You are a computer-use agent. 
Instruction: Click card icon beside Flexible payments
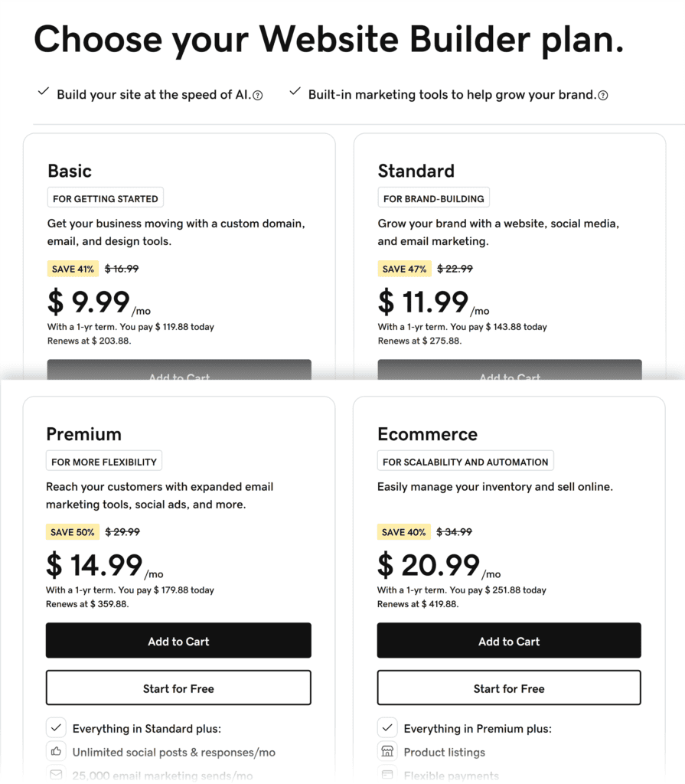point(387,775)
